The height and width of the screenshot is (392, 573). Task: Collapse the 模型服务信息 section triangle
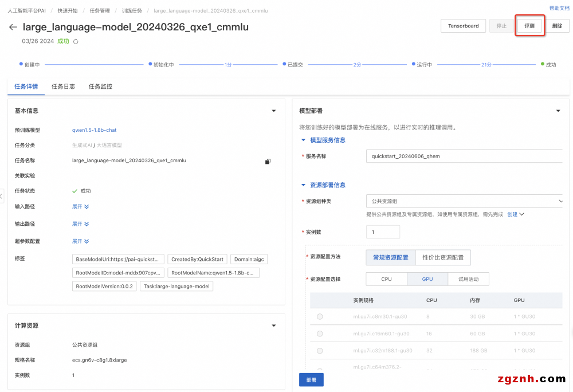tap(304, 140)
